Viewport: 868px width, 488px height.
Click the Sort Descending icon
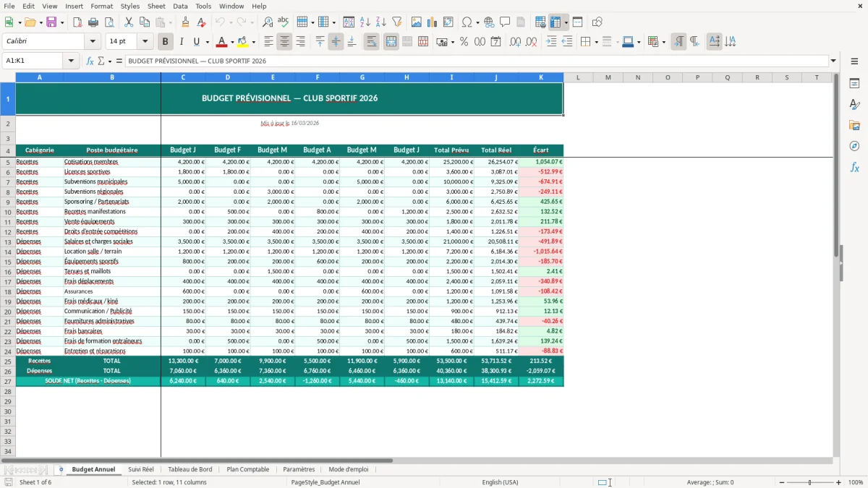pos(381,22)
